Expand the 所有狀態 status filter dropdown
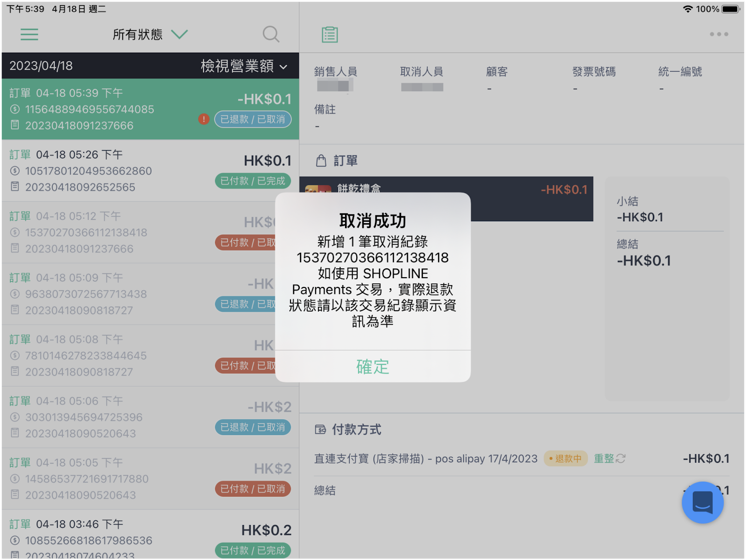 click(150, 34)
